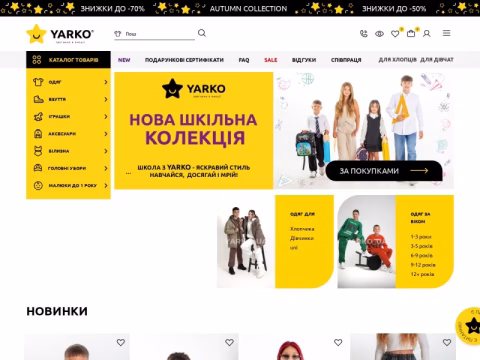Open the Відгуки menu item
Screen dimensions: 480x360
coord(304,60)
